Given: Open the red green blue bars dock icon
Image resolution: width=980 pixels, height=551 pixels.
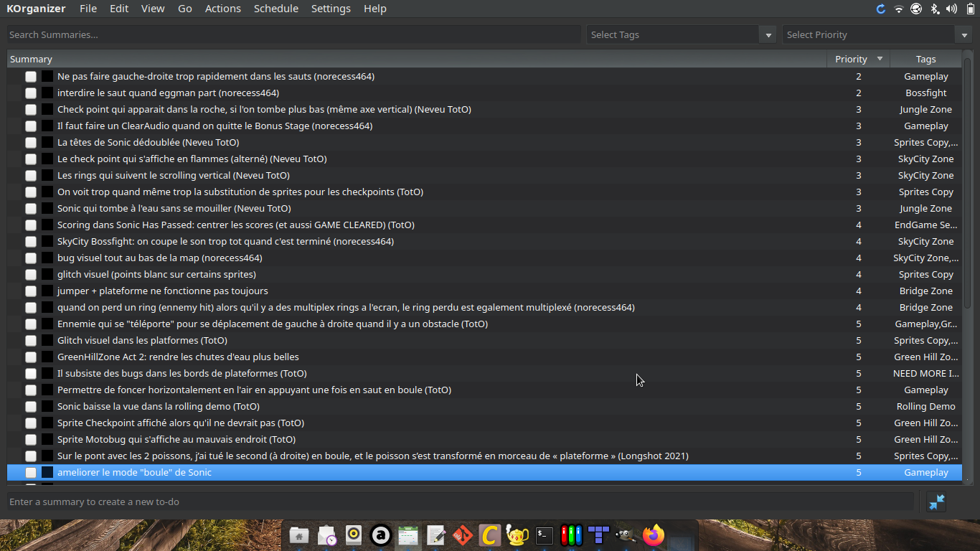Looking at the screenshot, I should 572,535.
